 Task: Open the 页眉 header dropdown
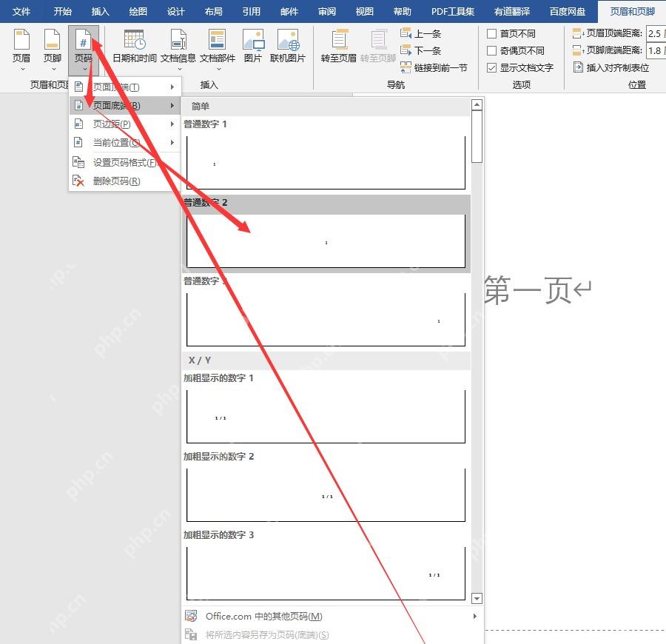(21, 50)
